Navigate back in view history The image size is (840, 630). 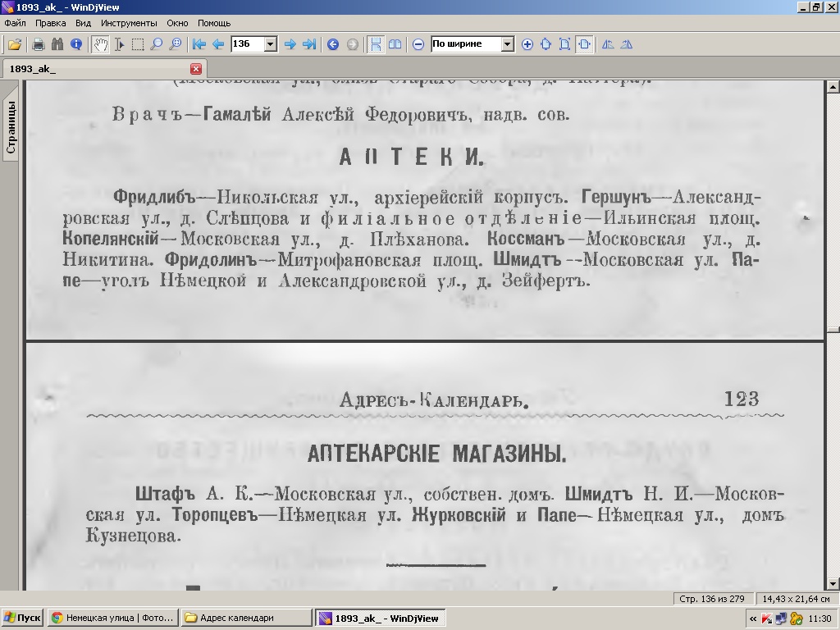click(333, 44)
